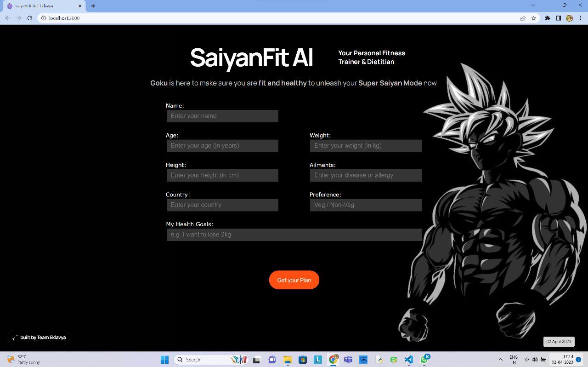Open Chrome three-dot menu

coord(581,18)
